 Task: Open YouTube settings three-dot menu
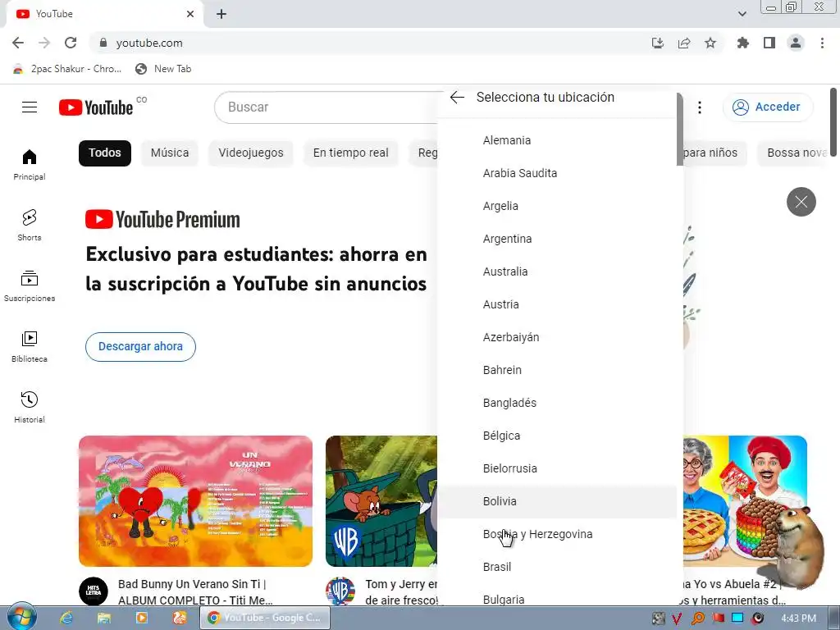pyautogui.click(x=700, y=107)
